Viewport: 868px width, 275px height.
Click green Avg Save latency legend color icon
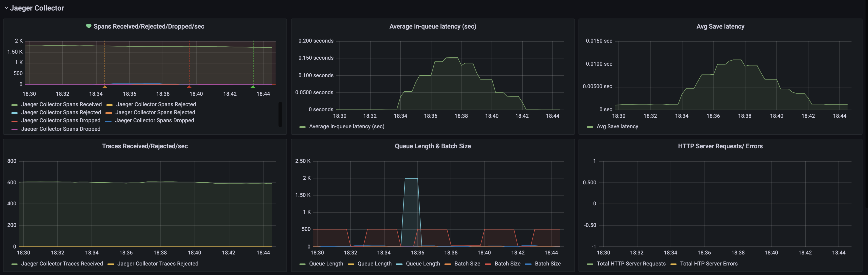pos(590,127)
